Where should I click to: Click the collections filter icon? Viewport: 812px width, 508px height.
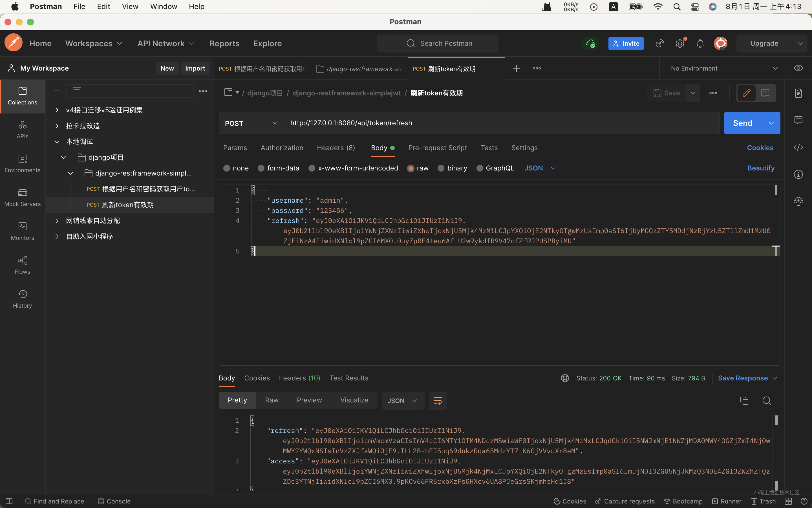point(76,91)
